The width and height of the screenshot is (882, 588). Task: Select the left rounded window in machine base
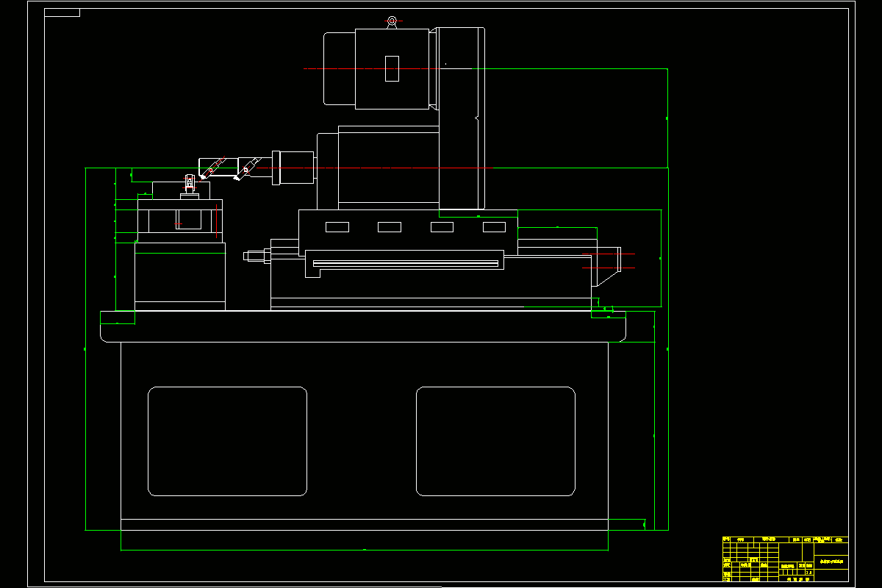click(x=227, y=441)
